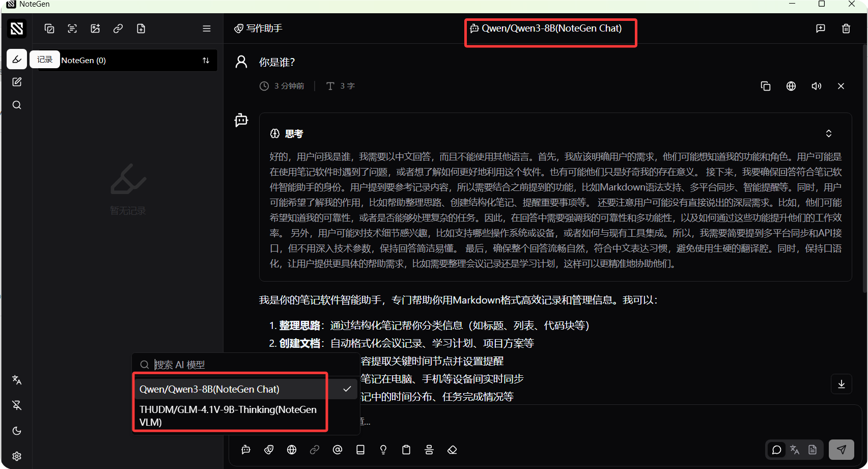Open the 写作助手 prompt selector
Viewport: 868px width, 469px height.
[258, 29]
